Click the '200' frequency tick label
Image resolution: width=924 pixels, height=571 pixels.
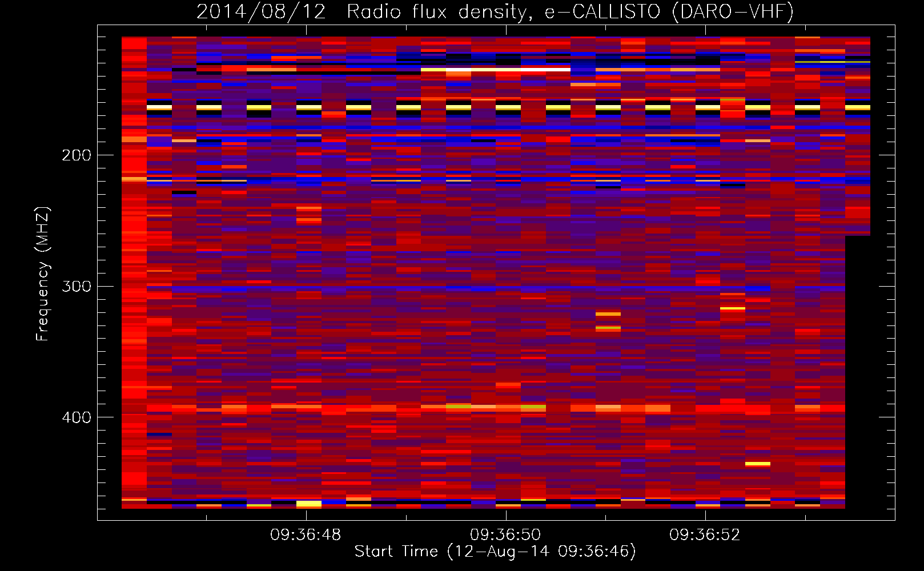tap(77, 155)
